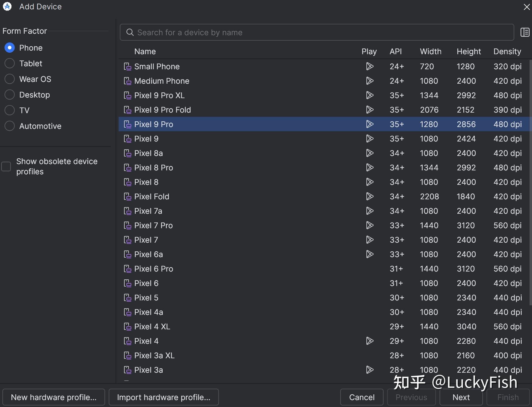Select the Tablet form factor

click(x=10, y=63)
